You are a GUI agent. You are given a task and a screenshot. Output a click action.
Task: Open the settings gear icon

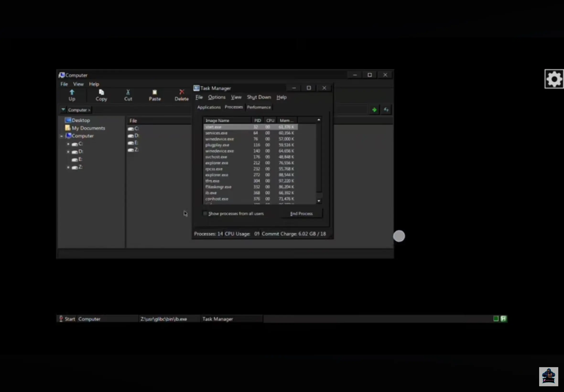(554, 79)
